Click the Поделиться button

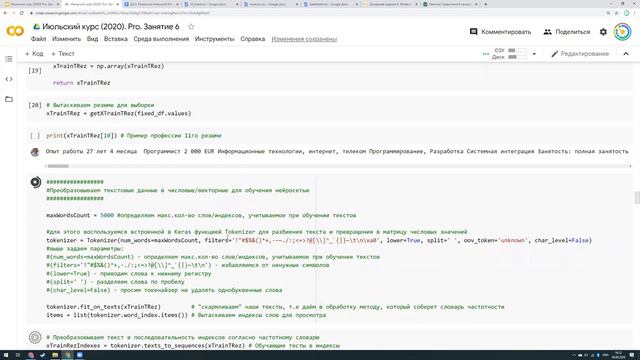[x=567, y=32]
